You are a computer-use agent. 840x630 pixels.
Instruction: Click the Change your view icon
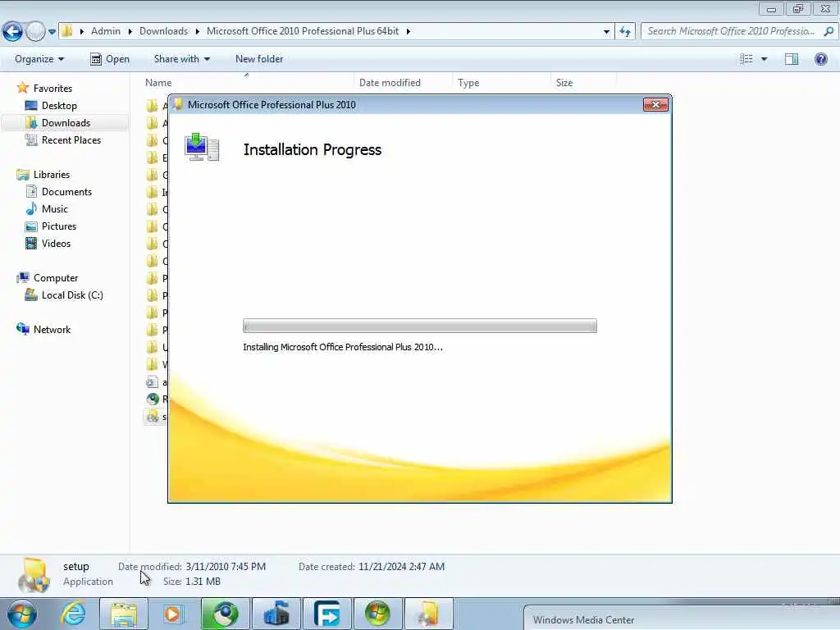tap(746, 59)
